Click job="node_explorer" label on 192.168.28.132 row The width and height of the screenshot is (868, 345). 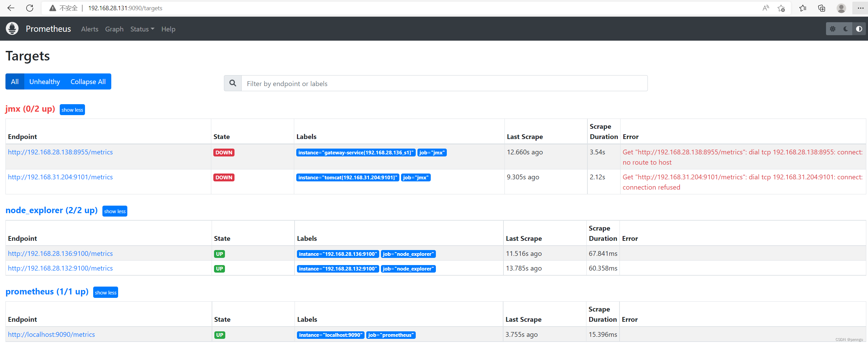(408, 269)
